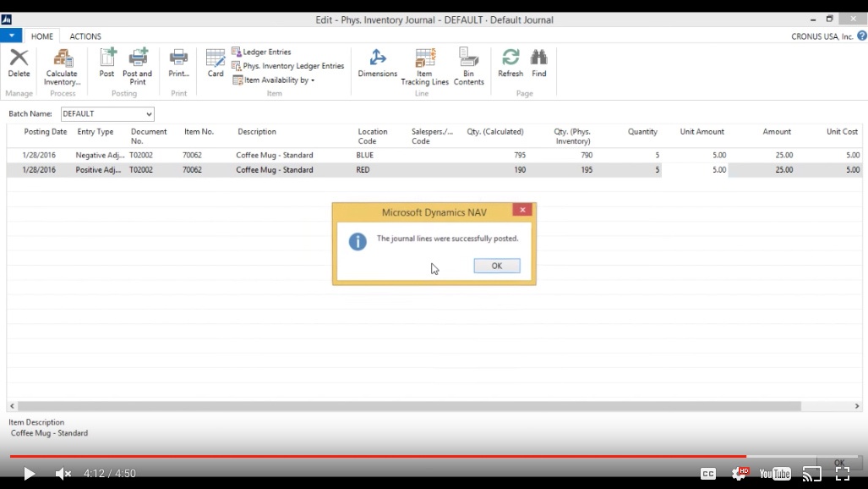Refresh the journal page
This screenshot has height=489, width=868.
(x=510, y=63)
